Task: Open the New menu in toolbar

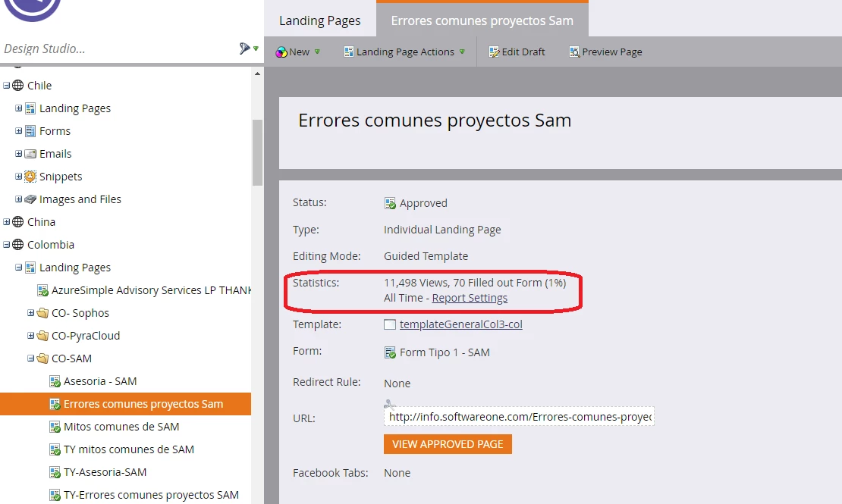Action: (x=298, y=52)
